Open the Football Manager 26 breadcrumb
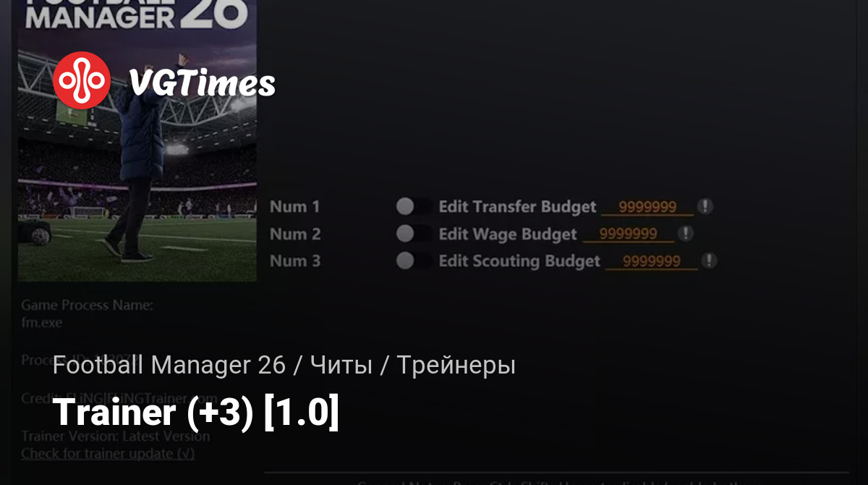Viewport: 868px width, 485px height. pos(169,365)
